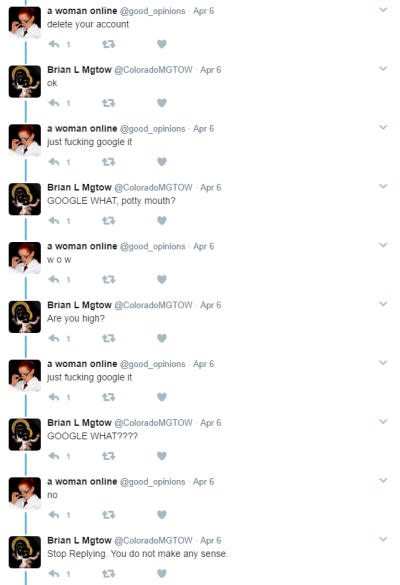Expand the more menu on the "Are you high?" tweet
400x585 pixels.
point(383,304)
